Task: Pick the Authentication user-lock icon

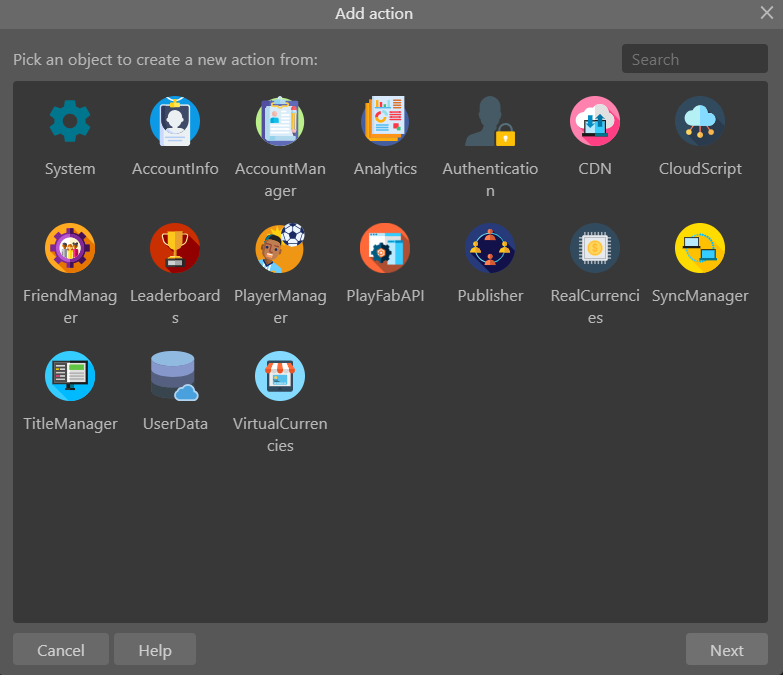Action: (x=490, y=121)
